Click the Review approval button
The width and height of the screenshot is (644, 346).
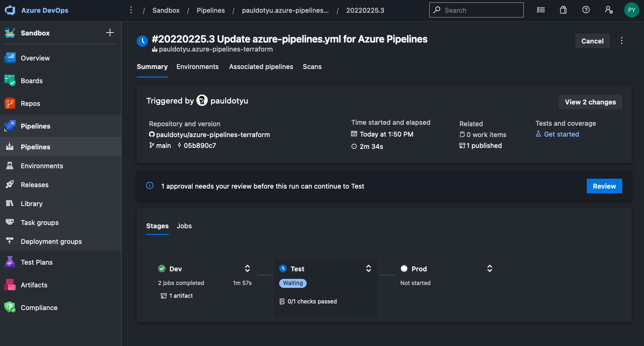coord(604,186)
